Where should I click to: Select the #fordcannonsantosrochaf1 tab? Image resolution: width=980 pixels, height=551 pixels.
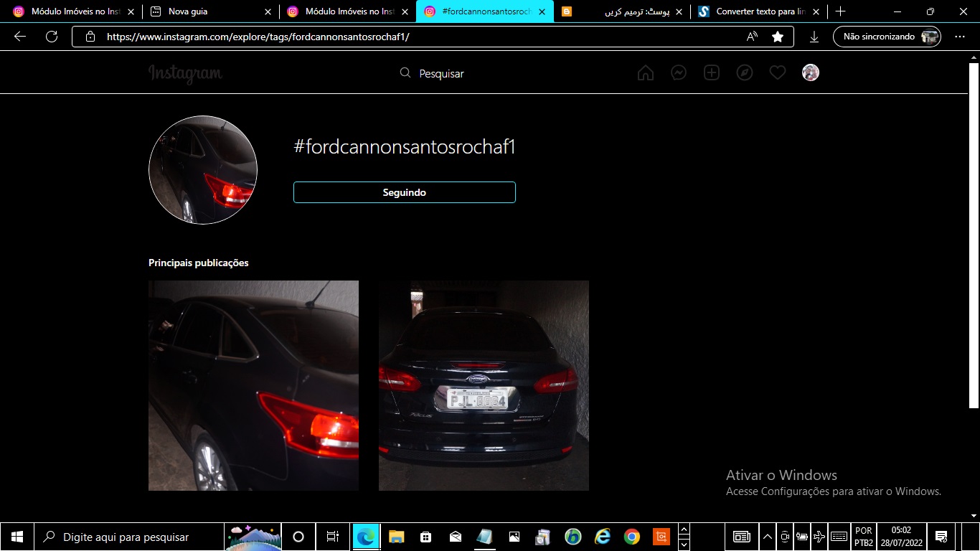coord(485,11)
